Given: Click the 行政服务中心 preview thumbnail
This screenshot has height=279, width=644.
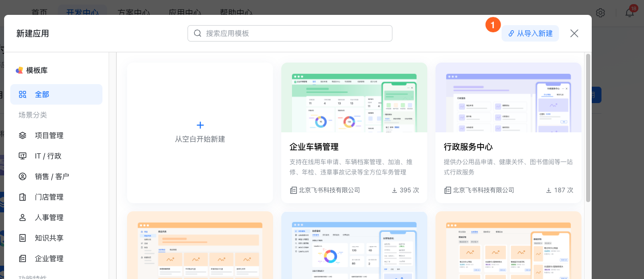Looking at the screenshot, I should pyautogui.click(x=508, y=97).
